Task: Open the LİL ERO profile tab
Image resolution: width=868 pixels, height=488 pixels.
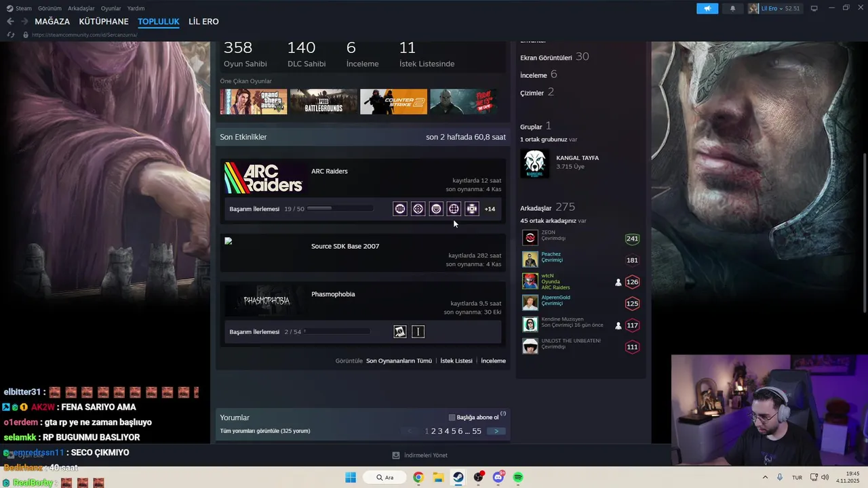Action: click(203, 22)
